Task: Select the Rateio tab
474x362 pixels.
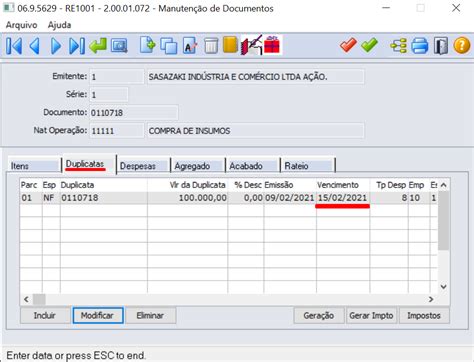Action: 307,166
